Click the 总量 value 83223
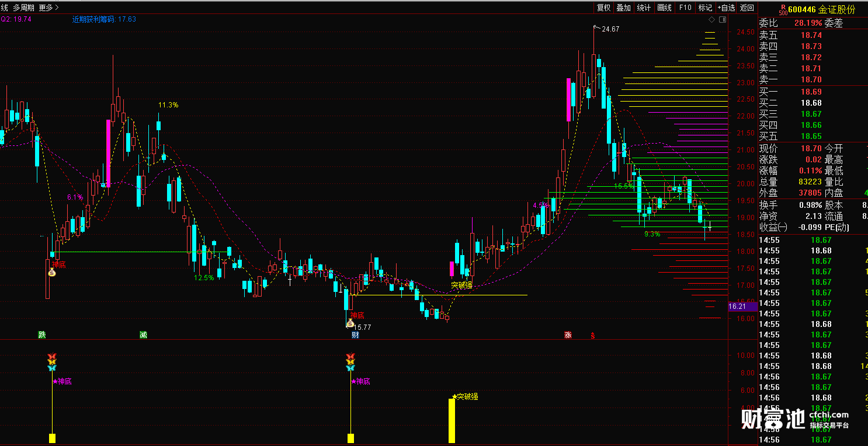 point(810,182)
